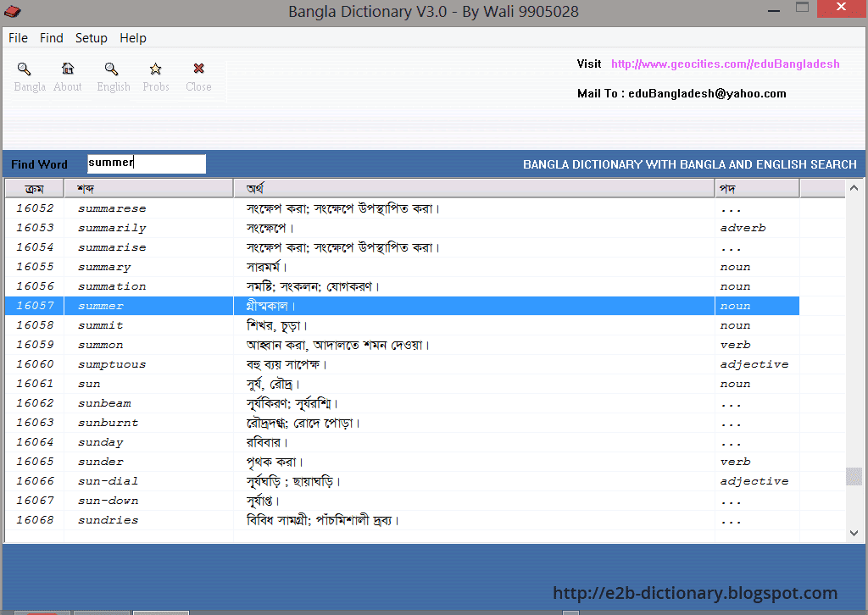This screenshot has width=868, height=615.
Task: Minimize the Bangla Dictionary window
Action: coord(774,10)
